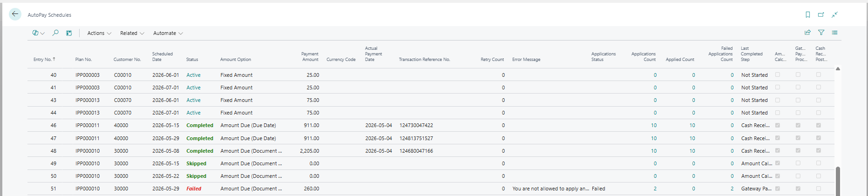Open Applied Count 10 link for entry 47
The image size is (868, 196).
coord(692,138)
